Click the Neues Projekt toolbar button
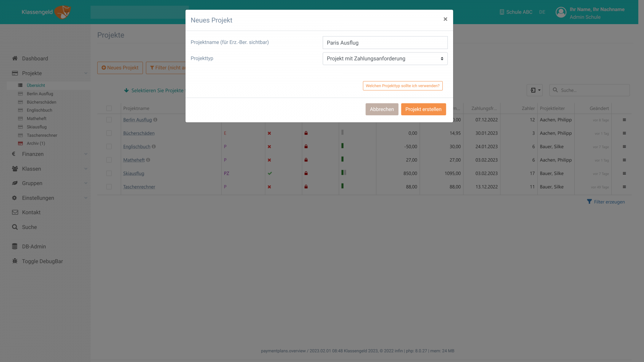 [x=120, y=68]
